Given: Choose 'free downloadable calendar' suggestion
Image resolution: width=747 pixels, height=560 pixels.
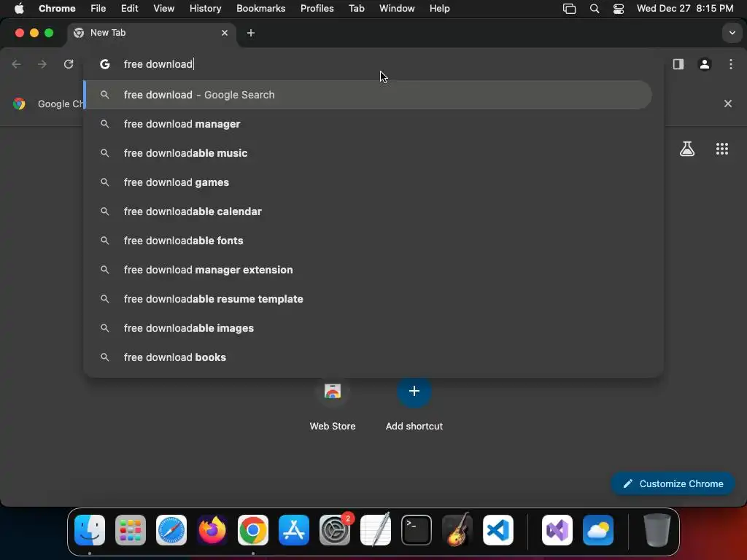Looking at the screenshot, I should pos(368,211).
